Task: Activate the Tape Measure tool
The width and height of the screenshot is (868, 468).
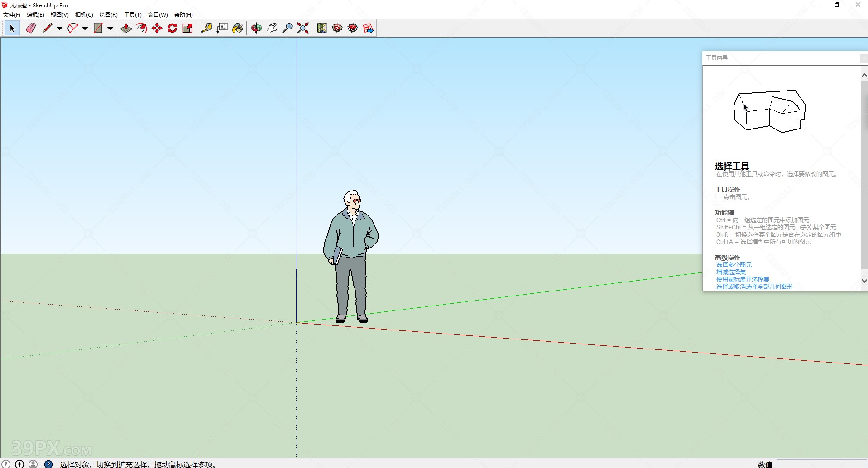Action: 207,28
